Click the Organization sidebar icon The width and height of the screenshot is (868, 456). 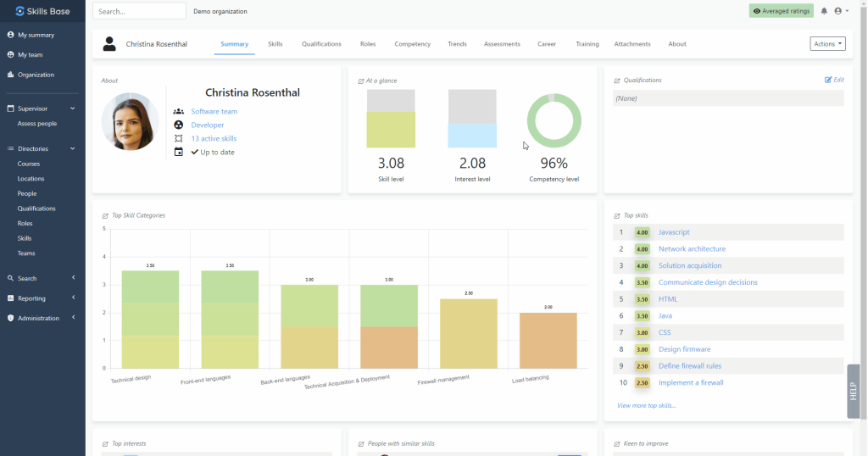click(x=11, y=75)
